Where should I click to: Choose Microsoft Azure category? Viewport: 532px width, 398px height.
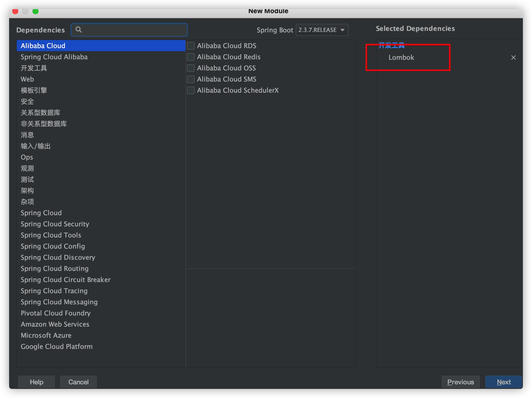101,335
